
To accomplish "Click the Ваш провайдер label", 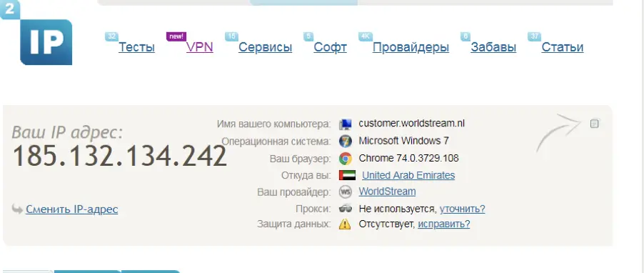I will pyautogui.click(x=294, y=192).
